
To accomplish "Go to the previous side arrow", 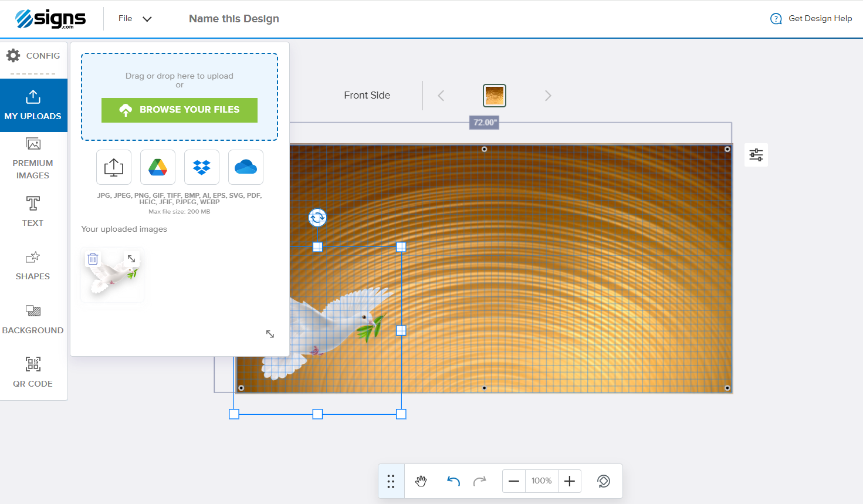I will coord(441,96).
